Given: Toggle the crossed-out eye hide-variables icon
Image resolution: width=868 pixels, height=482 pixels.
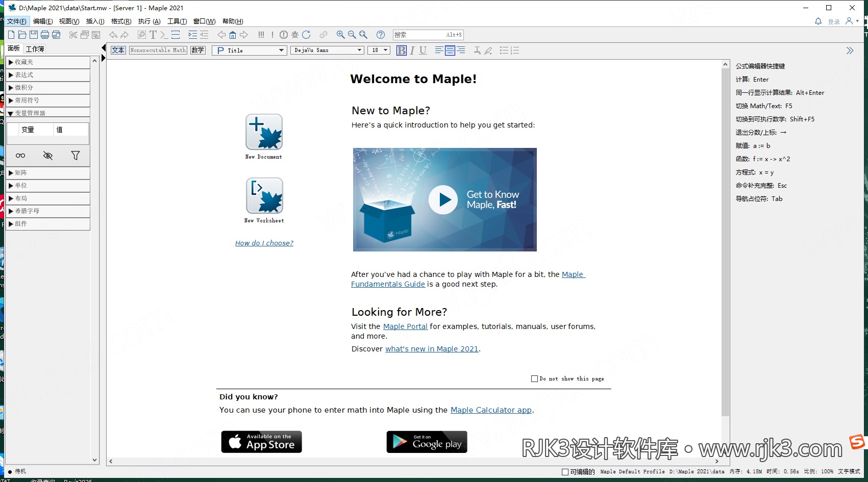Looking at the screenshot, I should pos(48,156).
